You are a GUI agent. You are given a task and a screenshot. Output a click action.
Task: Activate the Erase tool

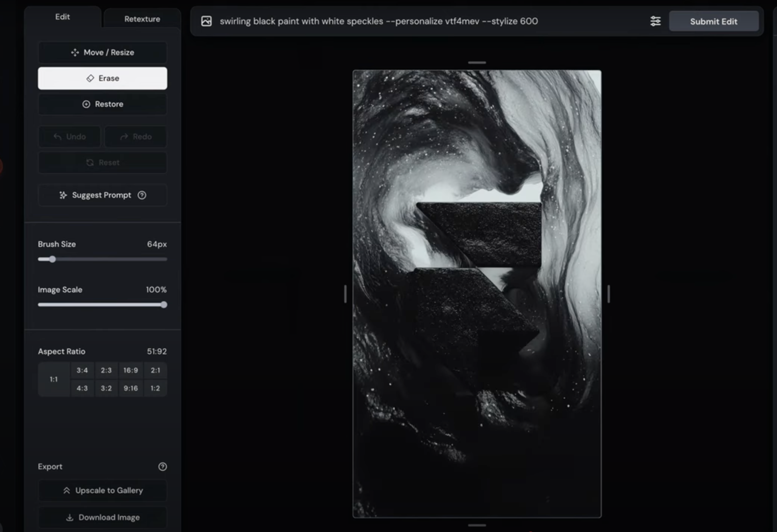(x=102, y=78)
